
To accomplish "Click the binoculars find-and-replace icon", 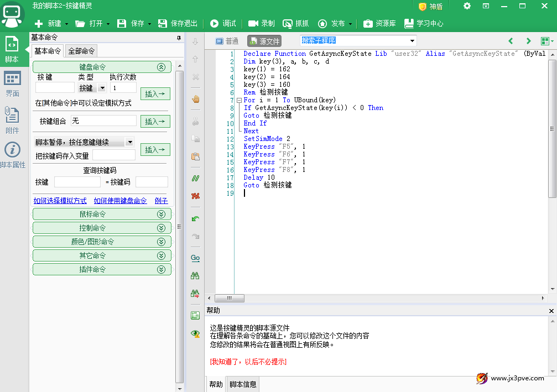I will tap(195, 293).
